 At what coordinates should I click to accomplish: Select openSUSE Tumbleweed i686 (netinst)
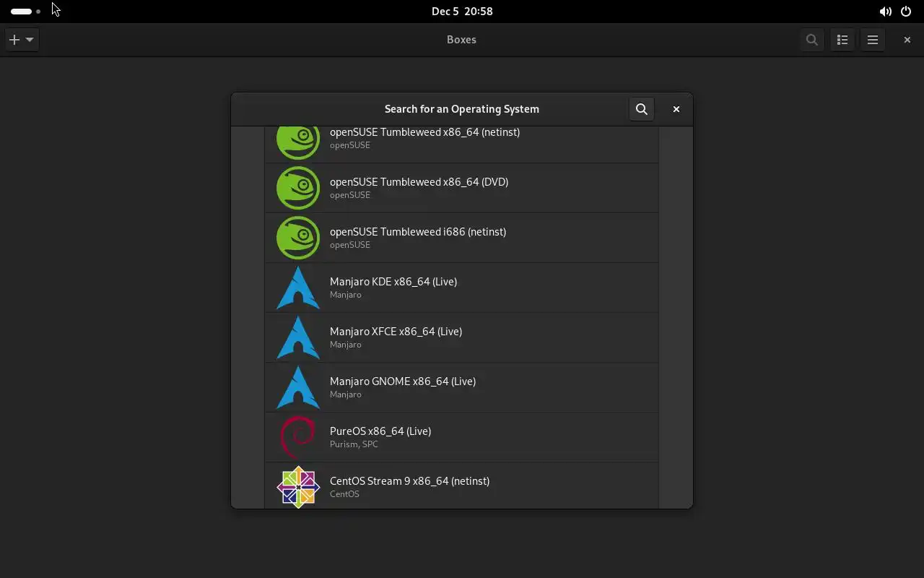point(462,238)
